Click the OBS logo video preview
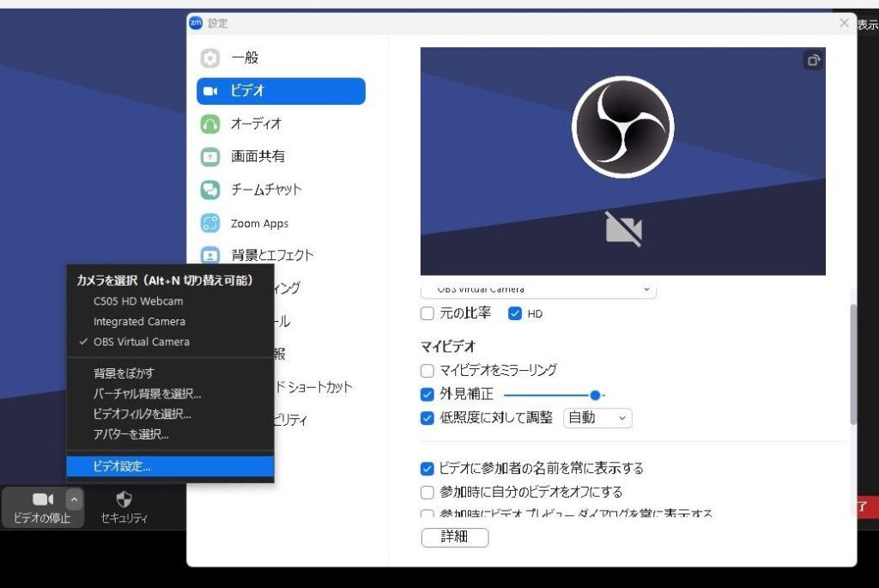 coord(623,127)
